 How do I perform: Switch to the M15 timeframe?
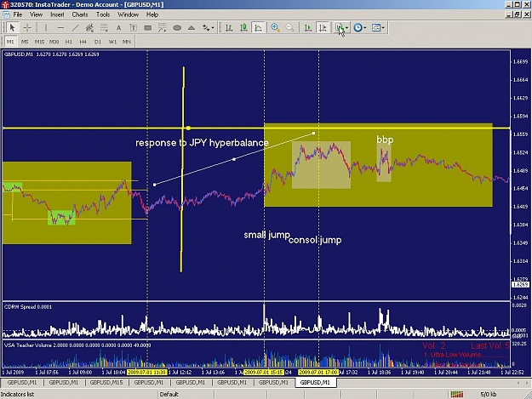39,42
